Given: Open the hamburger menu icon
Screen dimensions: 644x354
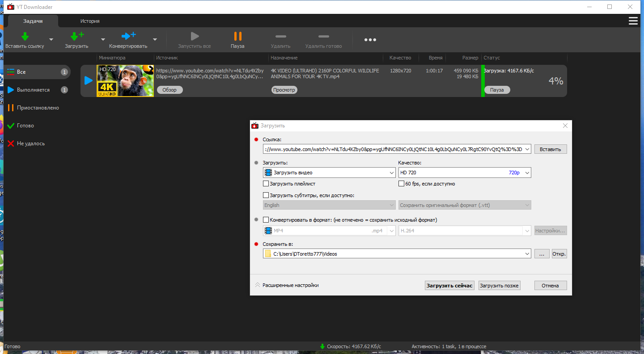Looking at the screenshot, I should 633,21.
